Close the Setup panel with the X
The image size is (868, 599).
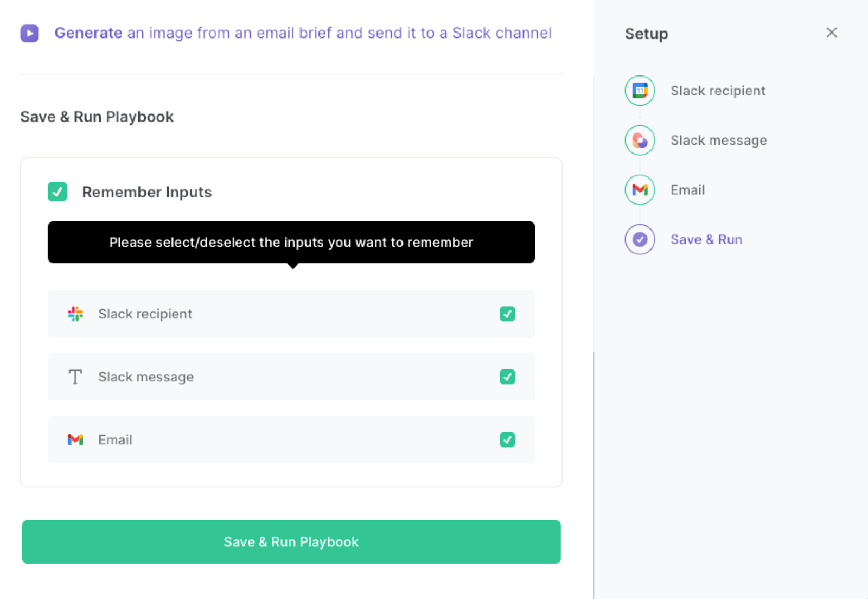pos(831,33)
